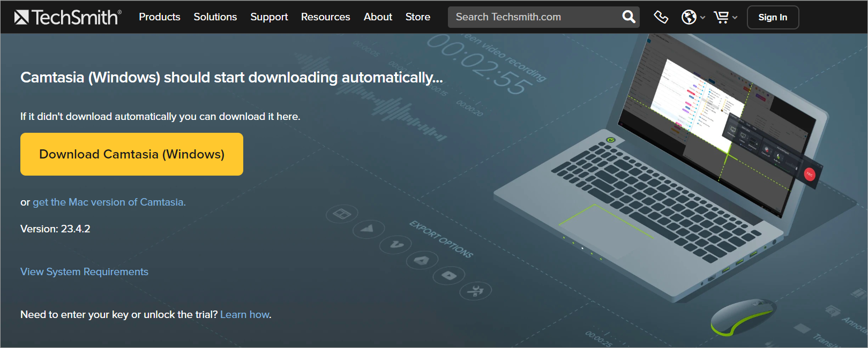
Task: Expand the chevron next to the cart
Action: [x=735, y=18]
